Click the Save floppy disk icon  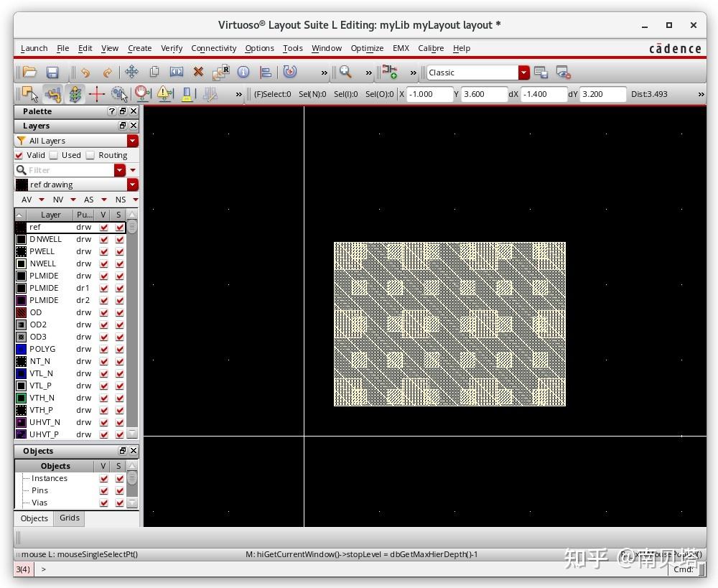pyautogui.click(x=52, y=73)
